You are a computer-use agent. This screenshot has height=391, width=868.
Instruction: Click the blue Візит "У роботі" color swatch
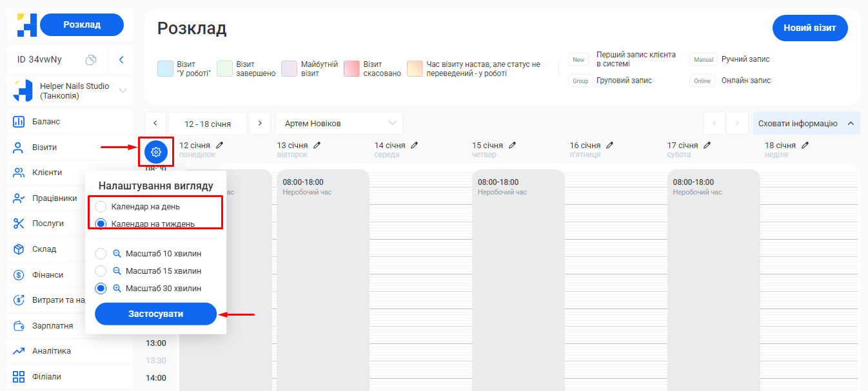click(166, 69)
